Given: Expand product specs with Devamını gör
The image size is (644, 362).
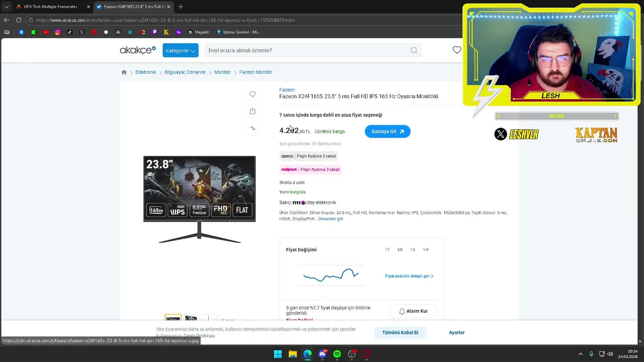Looking at the screenshot, I should click(x=331, y=219).
